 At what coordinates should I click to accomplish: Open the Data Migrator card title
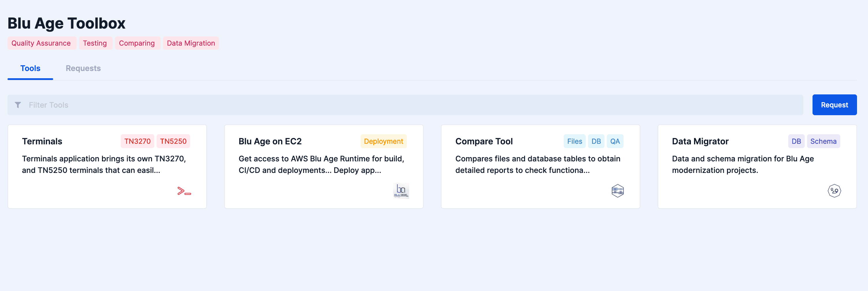tap(700, 141)
